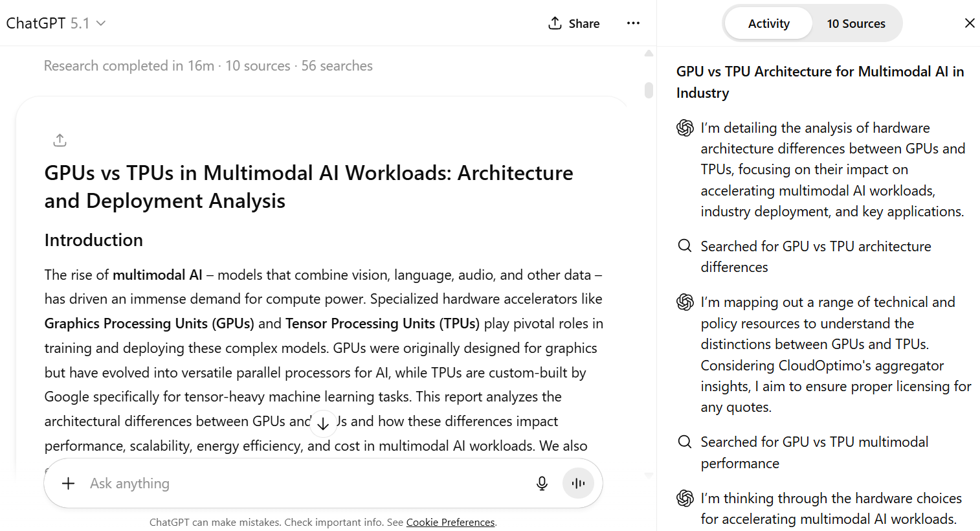Screen dimensions: 980x531
Task: Click the ChatGPT logo beside 'I'm mapping out' step
Action: coord(685,302)
